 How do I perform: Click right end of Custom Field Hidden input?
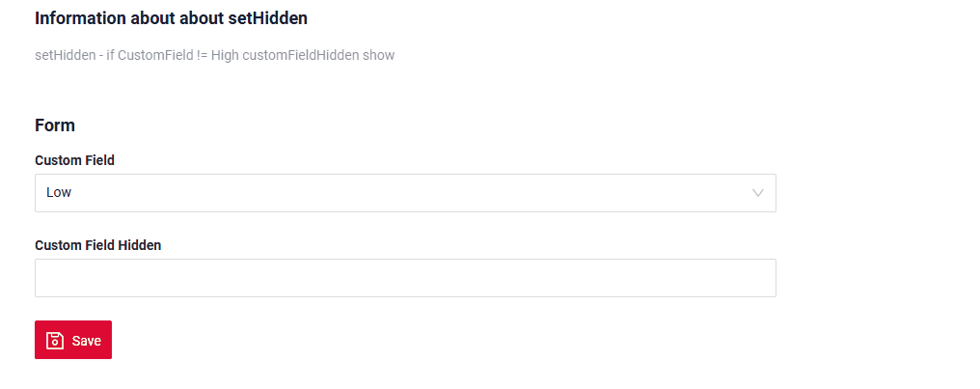[x=752, y=278]
